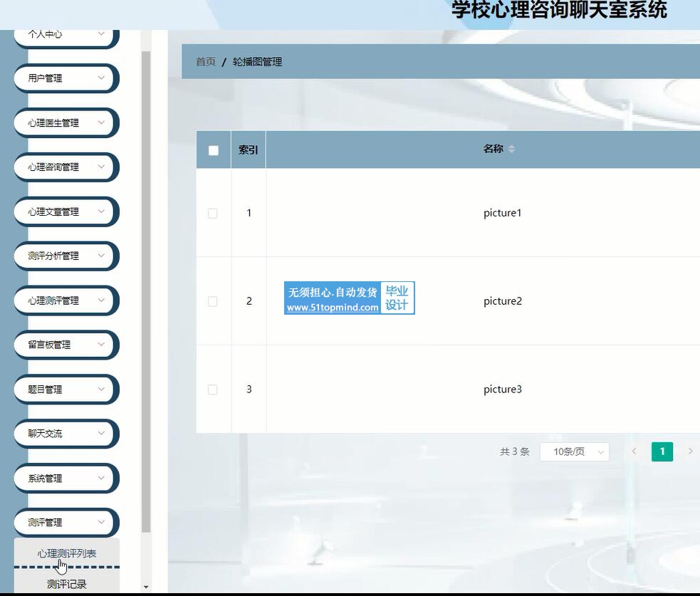Click the chevron next to 个人中心

click(x=101, y=33)
